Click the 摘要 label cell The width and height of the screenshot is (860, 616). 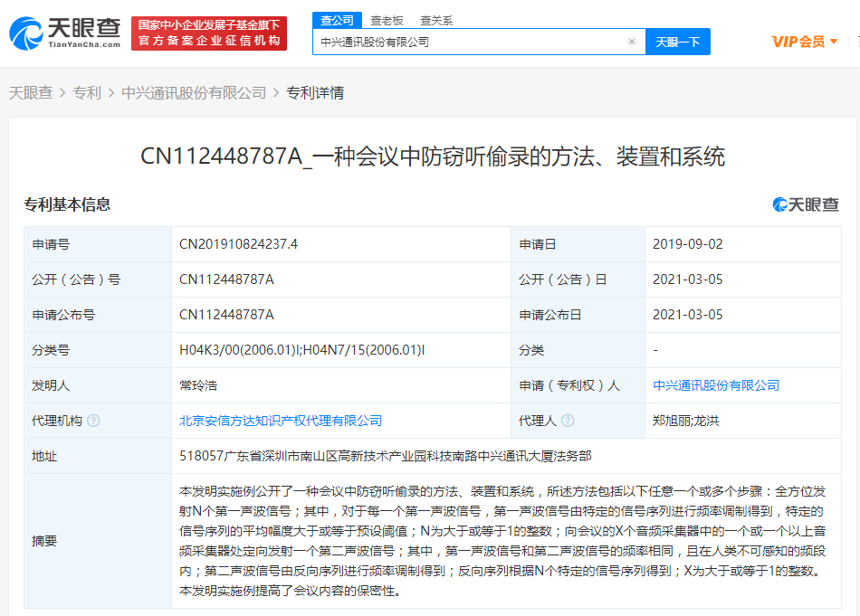point(98,541)
